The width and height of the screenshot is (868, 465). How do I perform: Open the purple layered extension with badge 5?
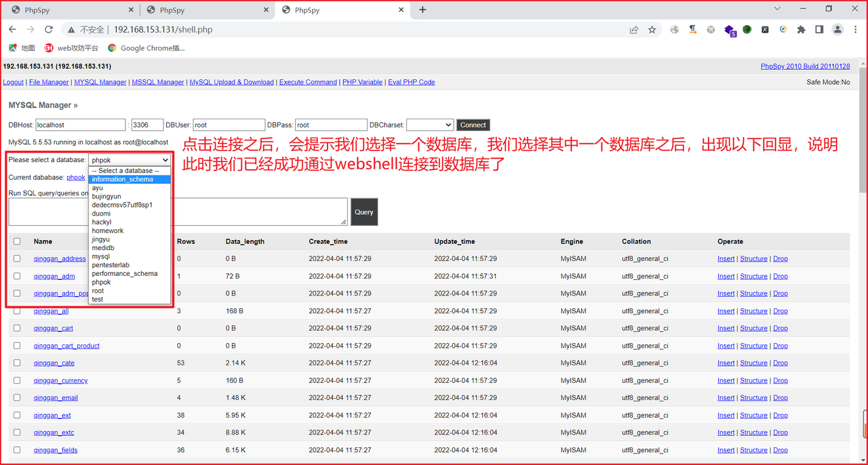point(730,31)
